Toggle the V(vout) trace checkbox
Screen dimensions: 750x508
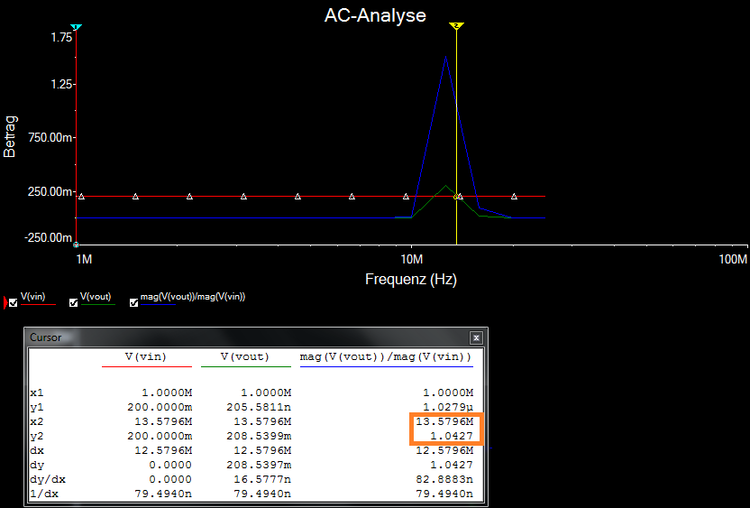[73, 302]
